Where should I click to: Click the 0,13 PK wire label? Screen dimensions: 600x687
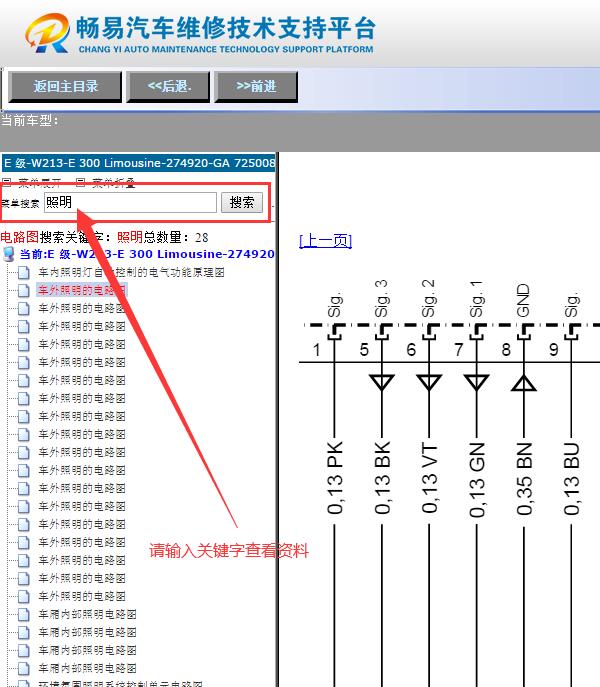335,478
